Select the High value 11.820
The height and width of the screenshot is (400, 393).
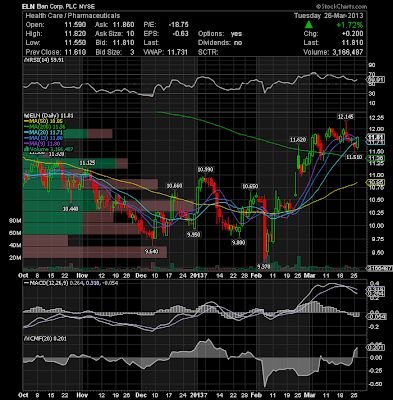tap(75, 34)
